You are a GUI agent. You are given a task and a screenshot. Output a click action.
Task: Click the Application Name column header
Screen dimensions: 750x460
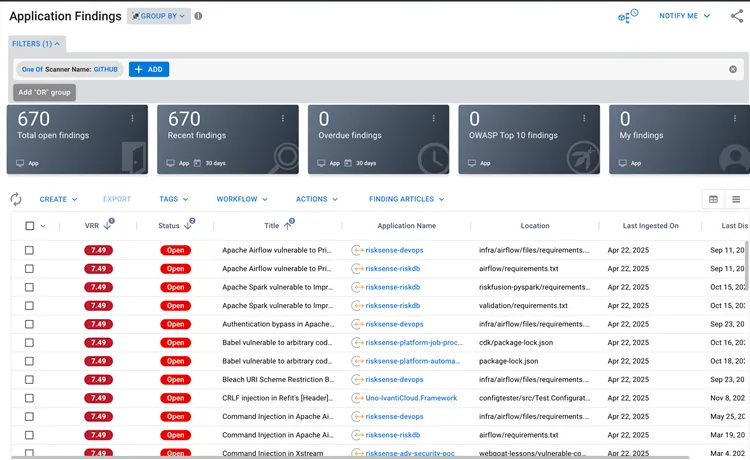click(407, 226)
